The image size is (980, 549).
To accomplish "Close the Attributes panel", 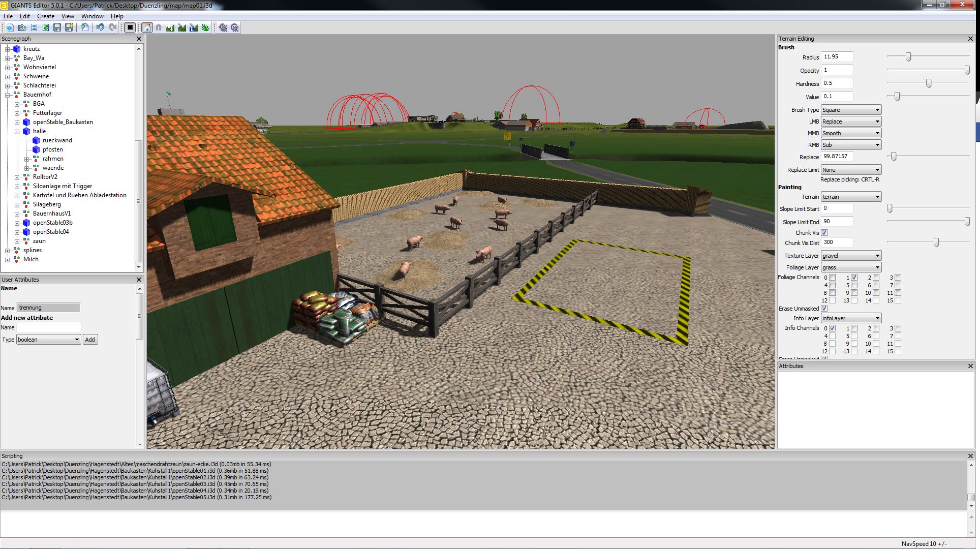I will 970,366.
